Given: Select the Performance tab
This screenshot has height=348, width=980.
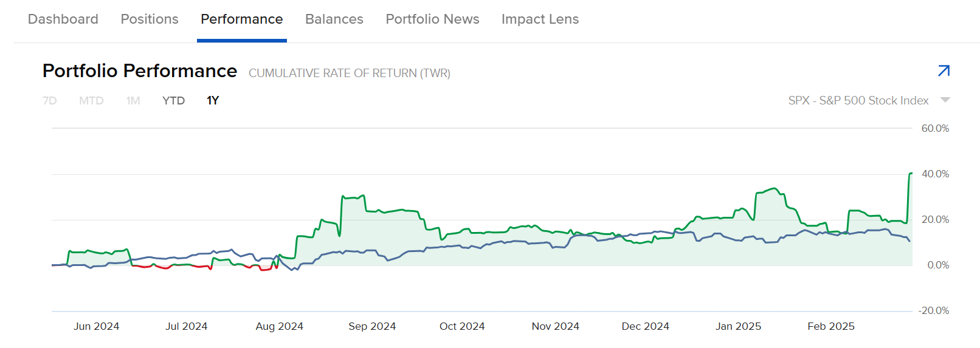Looking at the screenshot, I should click(x=241, y=19).
